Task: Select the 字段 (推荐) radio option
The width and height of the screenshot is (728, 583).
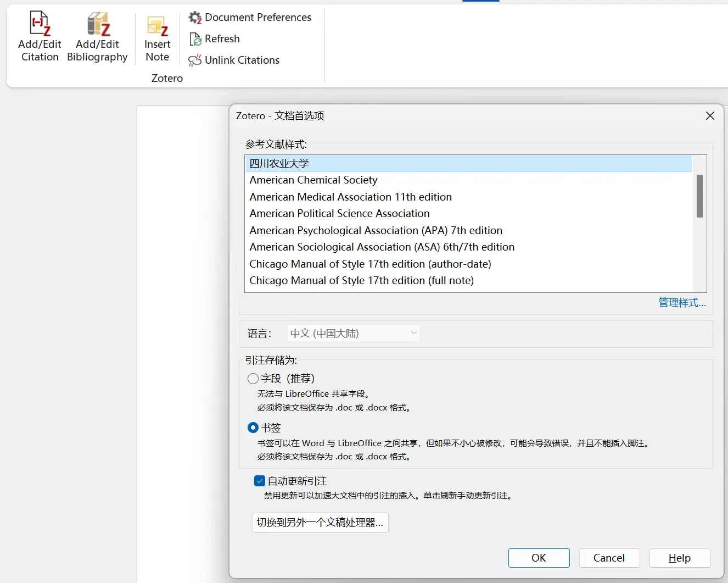Action: coord(253,379)
